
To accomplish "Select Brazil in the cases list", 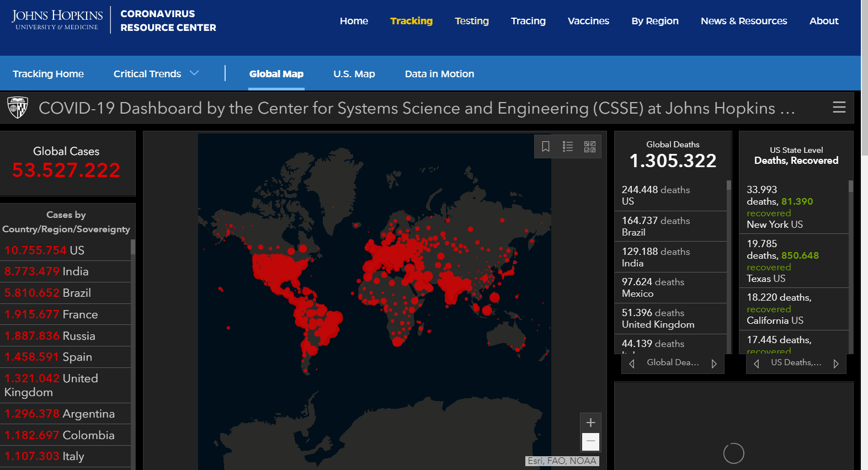I will pos(65,293).
